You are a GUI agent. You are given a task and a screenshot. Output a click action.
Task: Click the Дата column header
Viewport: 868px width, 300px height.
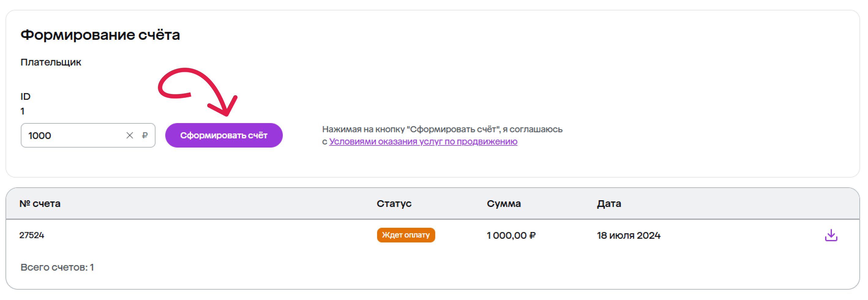(x=608, y=204)
